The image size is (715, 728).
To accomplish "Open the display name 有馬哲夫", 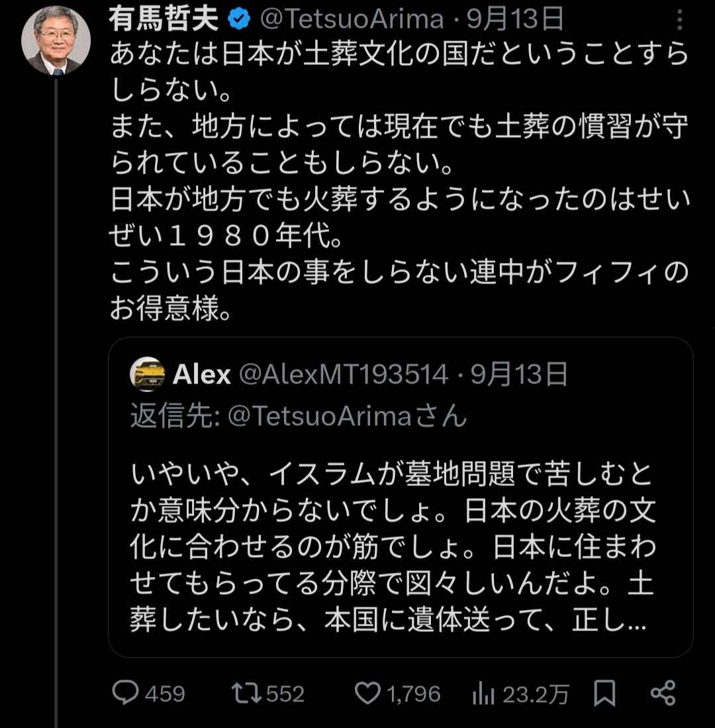I will pyautogui.click(x=164, y=21).
